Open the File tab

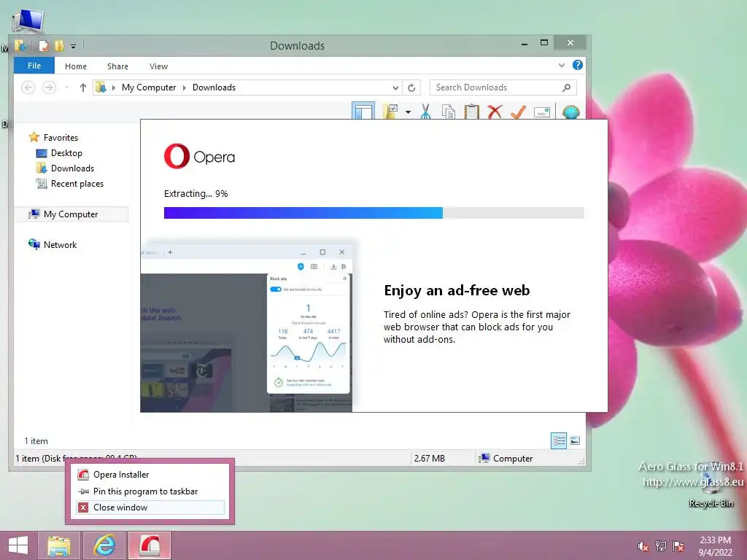pyautogui.click(x=34, y=66)
